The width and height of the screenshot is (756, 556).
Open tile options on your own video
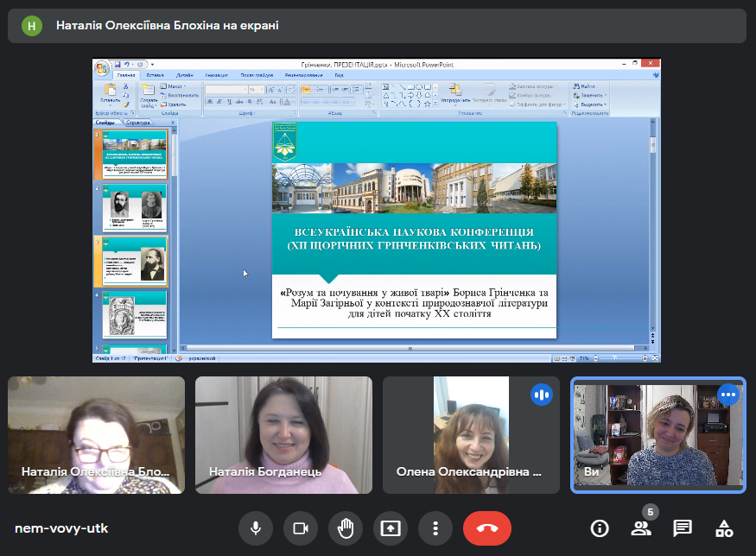728,395
